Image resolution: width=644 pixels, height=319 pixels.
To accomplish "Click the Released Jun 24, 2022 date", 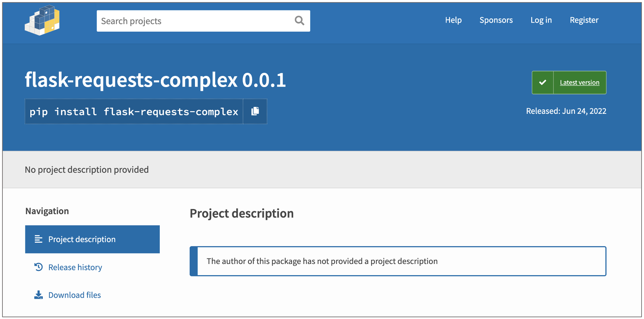I will 566,111.
